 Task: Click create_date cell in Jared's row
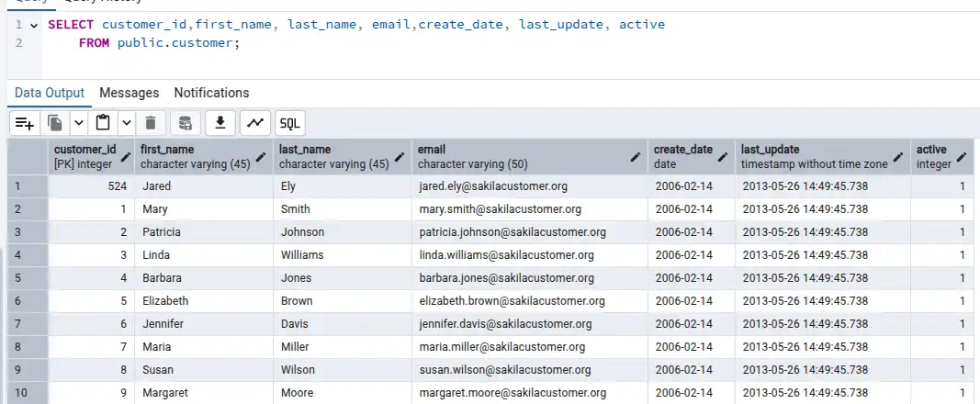coord(692,186)
